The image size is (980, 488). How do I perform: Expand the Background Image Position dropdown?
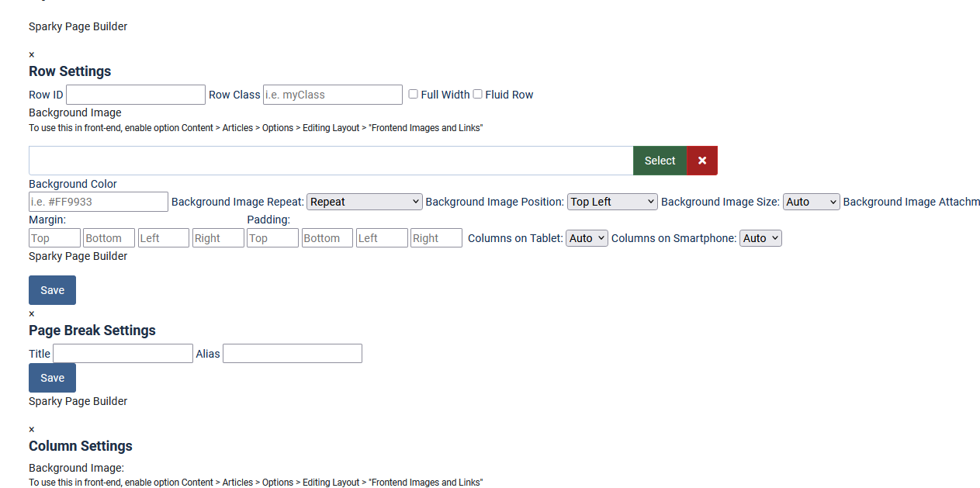612,202
